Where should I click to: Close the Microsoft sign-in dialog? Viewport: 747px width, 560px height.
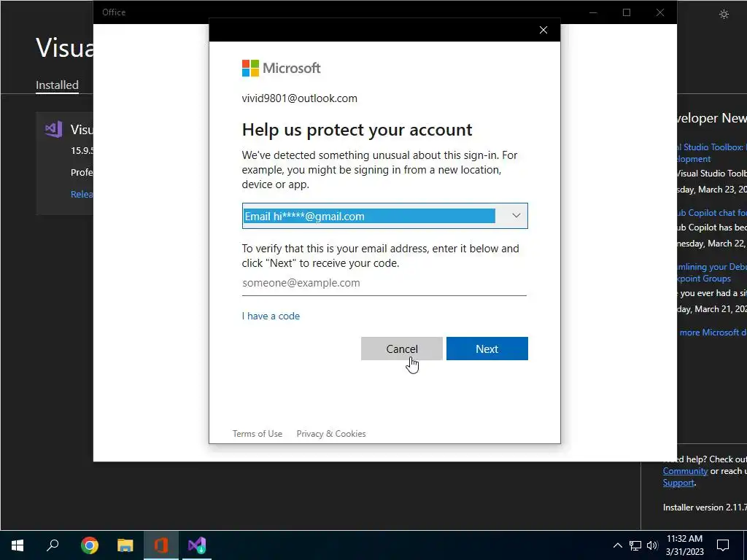(543, 30)
